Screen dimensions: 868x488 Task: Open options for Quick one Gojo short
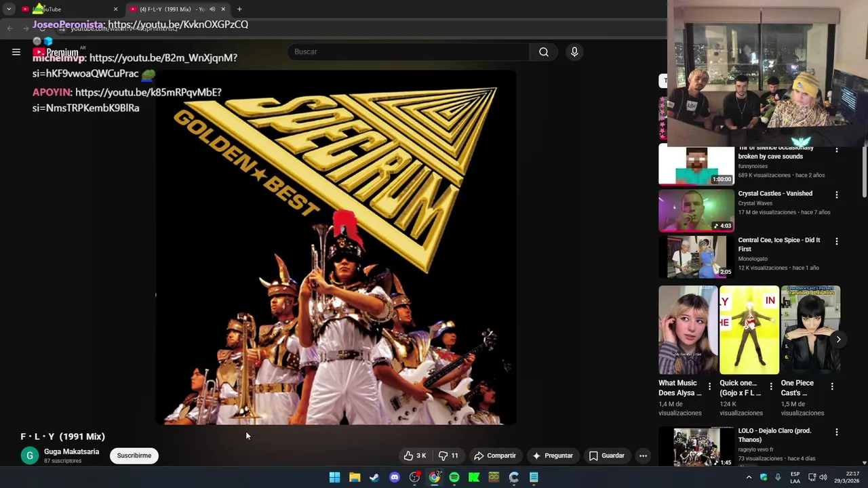pos(770,386)
